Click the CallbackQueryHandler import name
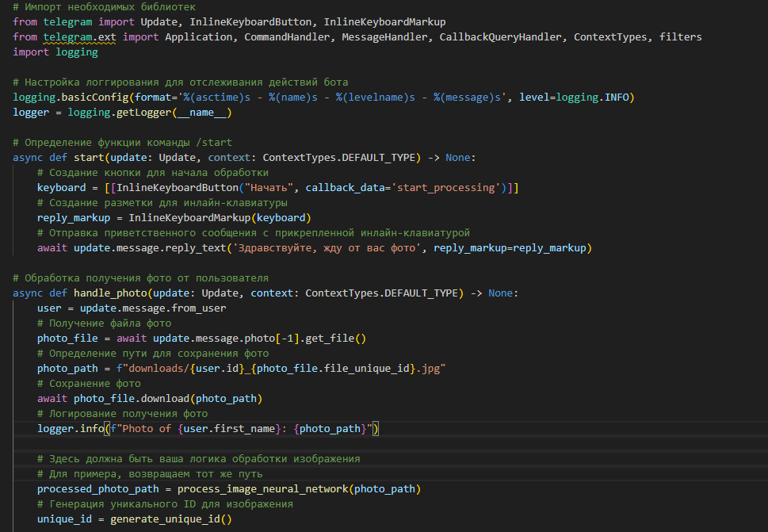The height and width of the screenshot is (532, 768). 500,36
